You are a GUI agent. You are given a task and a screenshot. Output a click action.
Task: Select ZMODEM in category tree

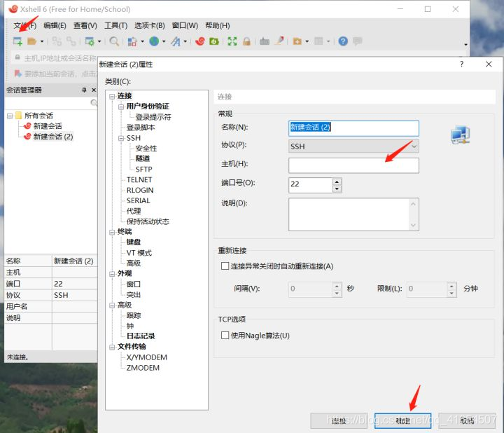(x=143, y=368)
